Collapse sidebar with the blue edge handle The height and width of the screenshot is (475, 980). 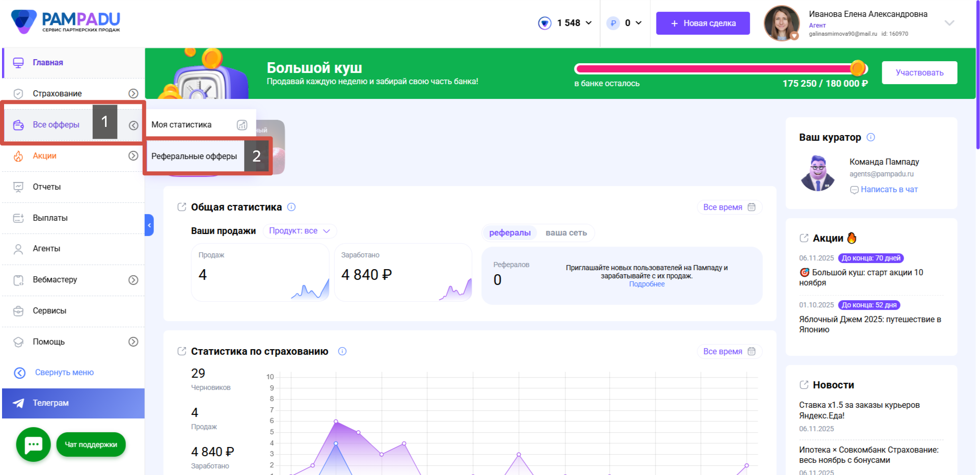click(x=149, y=225)
